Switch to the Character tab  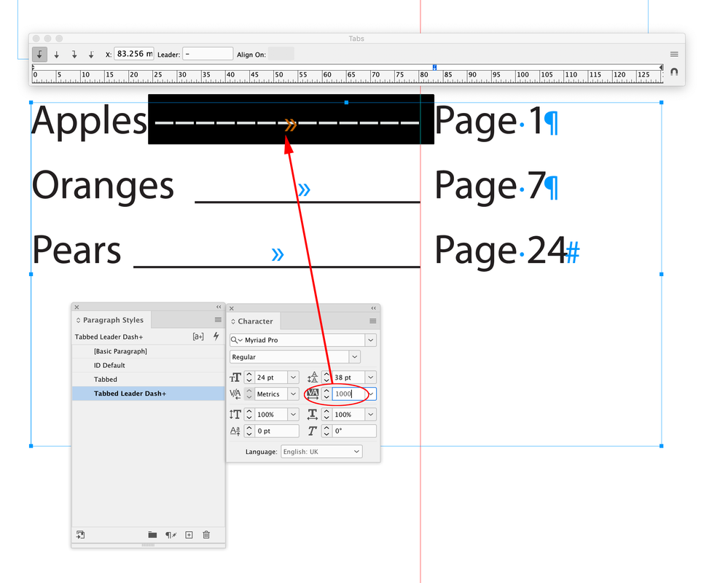tap(255, 321)
